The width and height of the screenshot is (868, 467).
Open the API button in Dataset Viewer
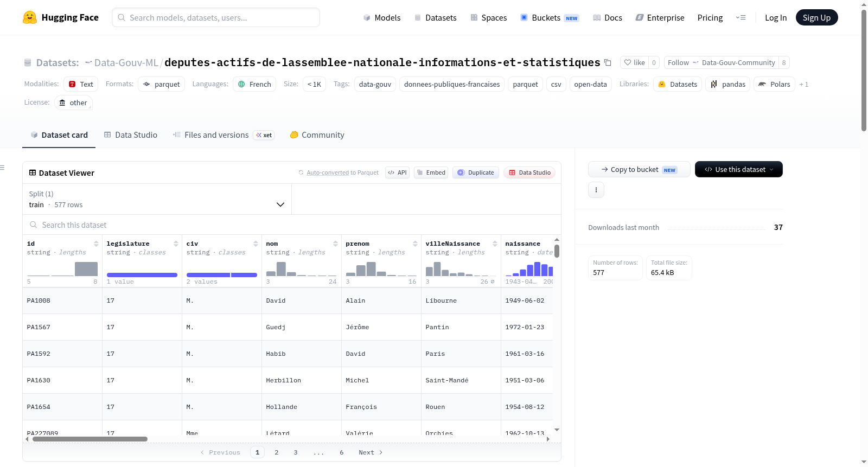[398, 172]
